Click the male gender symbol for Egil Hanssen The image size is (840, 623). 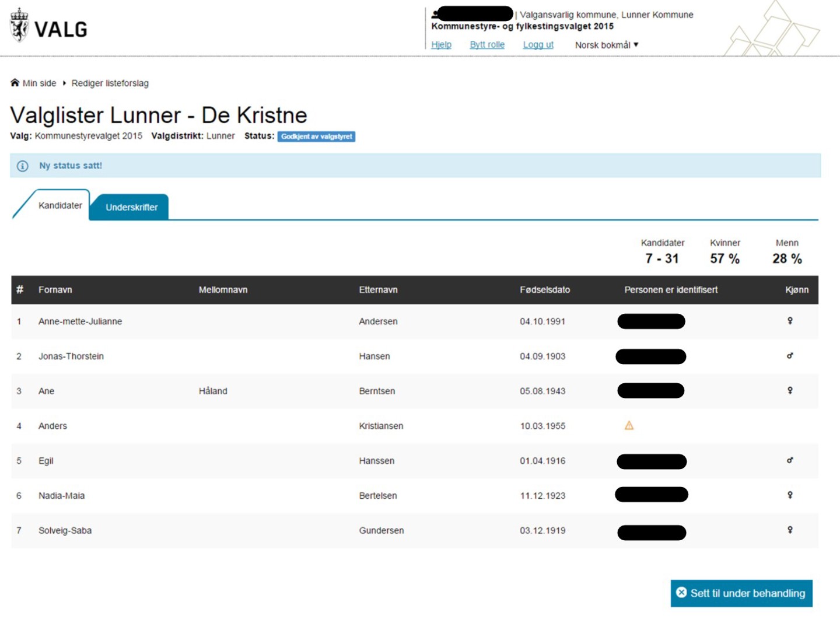[x=790, y=460]
